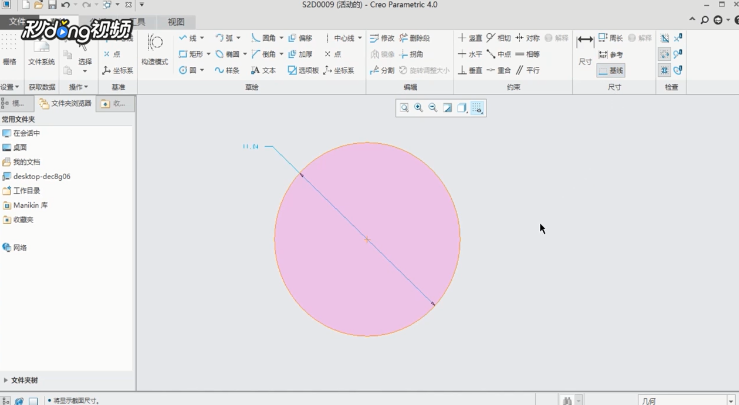Switch to the 文件夹浏览器 navigator tab

point(65,103)
